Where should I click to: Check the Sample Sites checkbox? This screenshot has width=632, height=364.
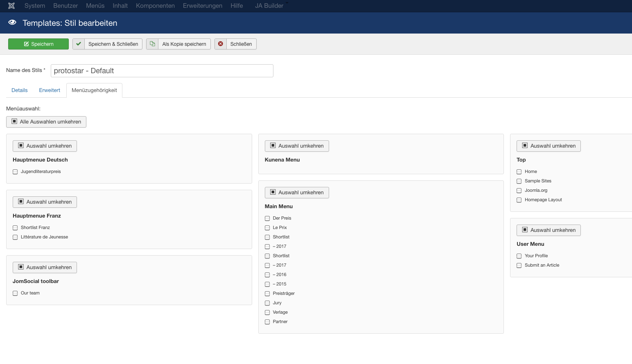[x=519, y=181]
